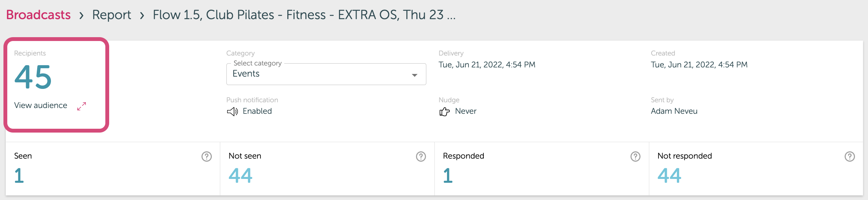
Task: Go back to Broadcasts via breadcrumb
Action: click(x=38, y=15)
